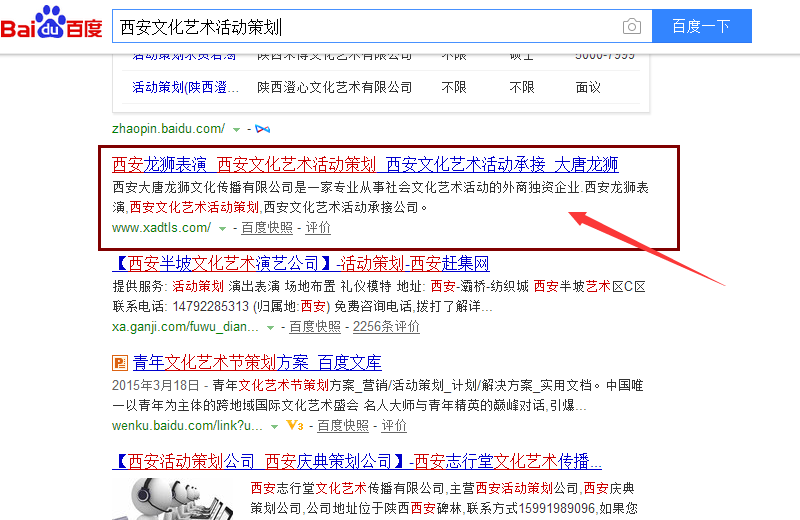This screenshot has height=520, width=800.
Task: Expand arrow next to xa.ganji.com URL
Action: [x=270, y=327]
